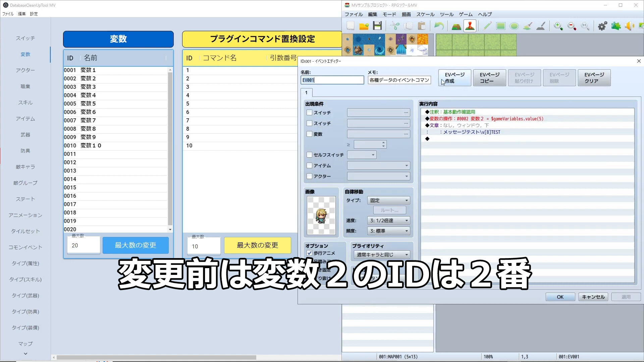
Task: Enable the アクター condition checkbox
Action: pyautogui.click(x=309, y=176)
